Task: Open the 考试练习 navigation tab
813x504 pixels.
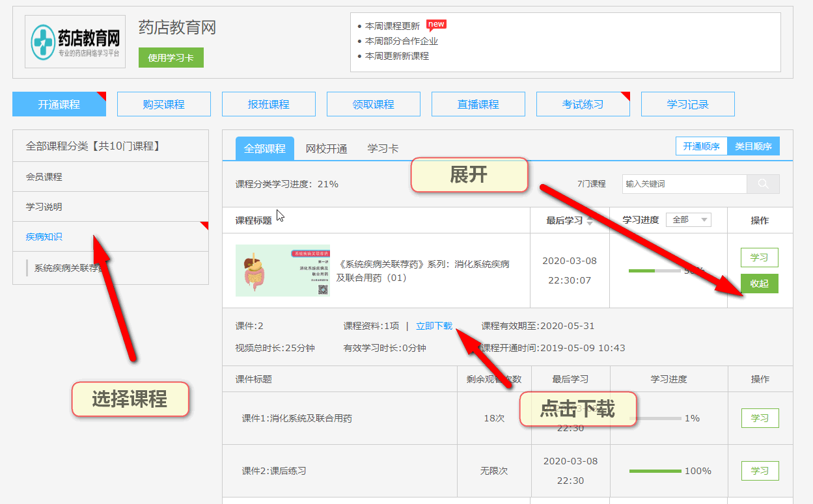Action: pos(583,104)
